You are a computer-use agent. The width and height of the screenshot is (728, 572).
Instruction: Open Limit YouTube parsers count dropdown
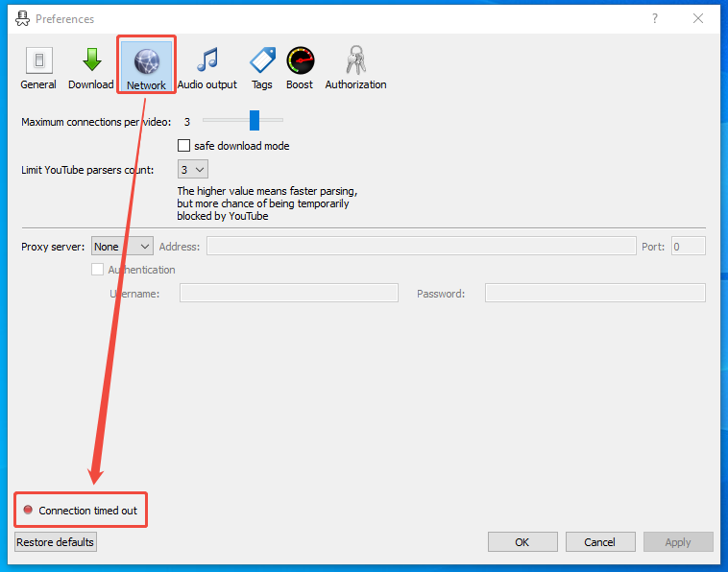(x=193, y=169)
